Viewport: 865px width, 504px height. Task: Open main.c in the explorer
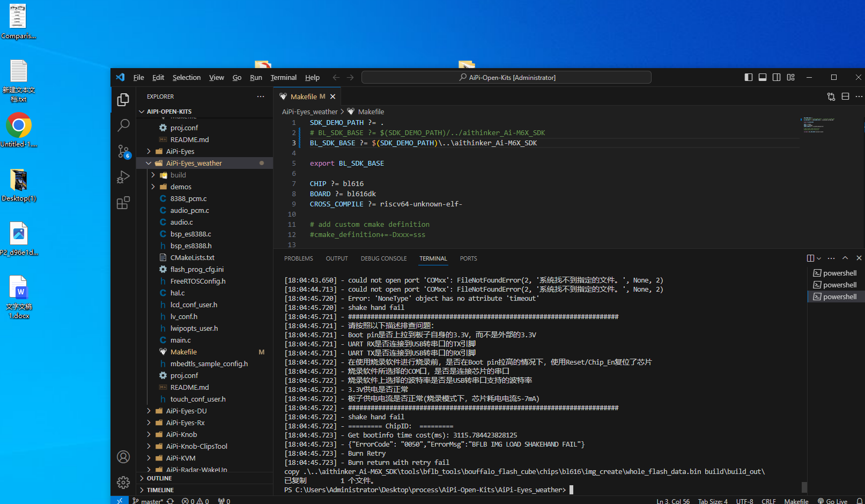(205, 340)
